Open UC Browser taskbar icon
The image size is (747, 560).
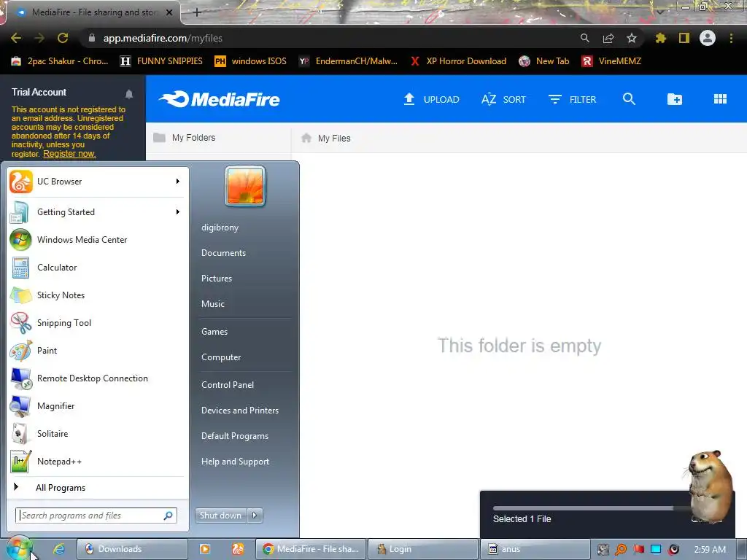click(x=238, y=548)
